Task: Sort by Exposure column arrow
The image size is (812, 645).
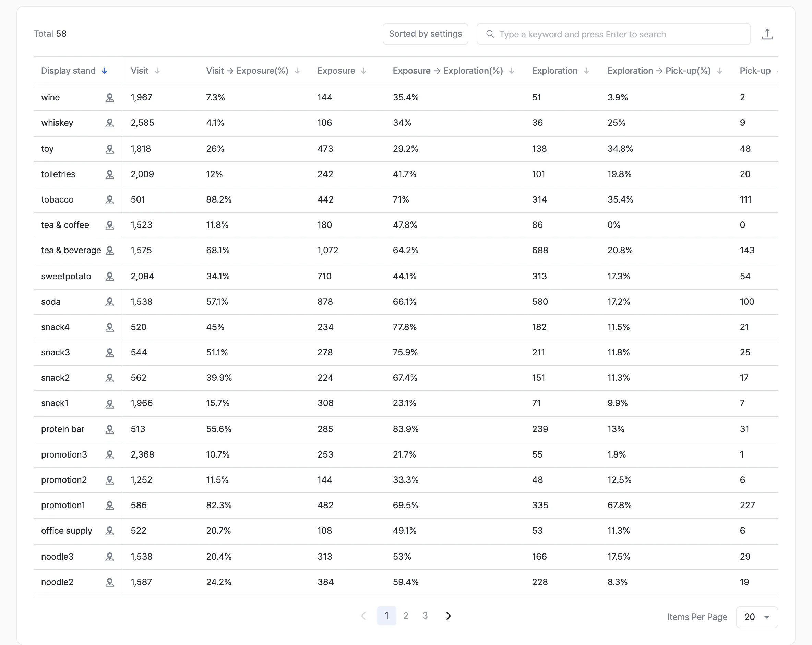Action: tap(363, 71)
